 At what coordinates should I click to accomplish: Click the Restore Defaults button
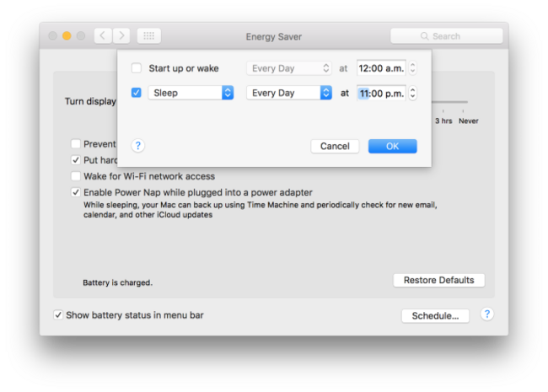pyautogui.click(x=438, y=280)
